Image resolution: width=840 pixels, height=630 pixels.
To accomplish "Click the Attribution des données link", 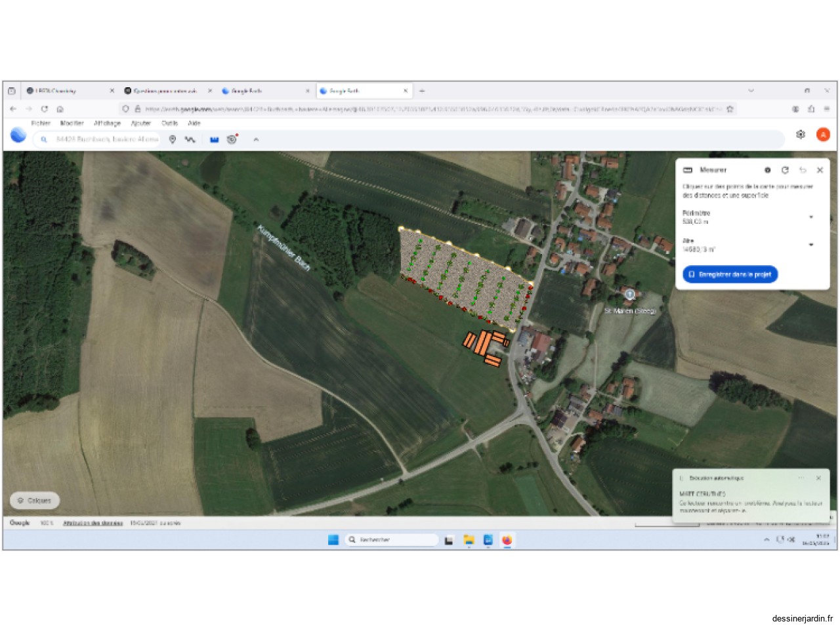I will click(x=93, y=523).
